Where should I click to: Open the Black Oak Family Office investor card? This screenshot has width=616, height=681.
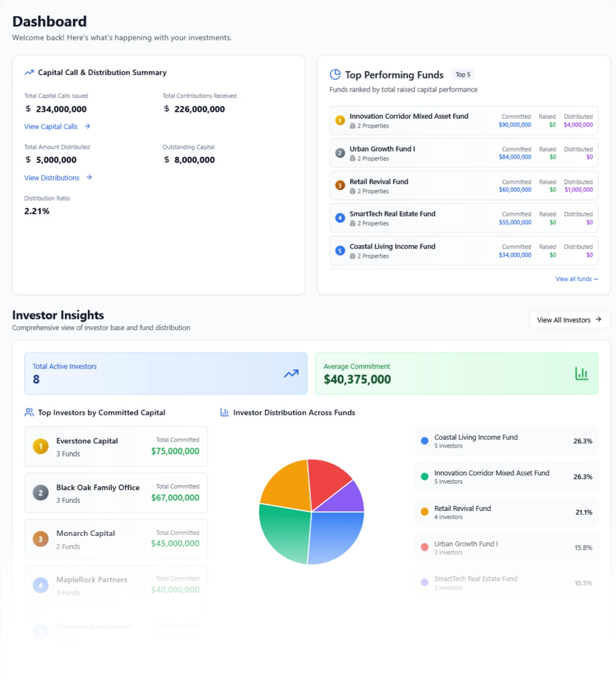pyautogui.click(x=116, y=493)
